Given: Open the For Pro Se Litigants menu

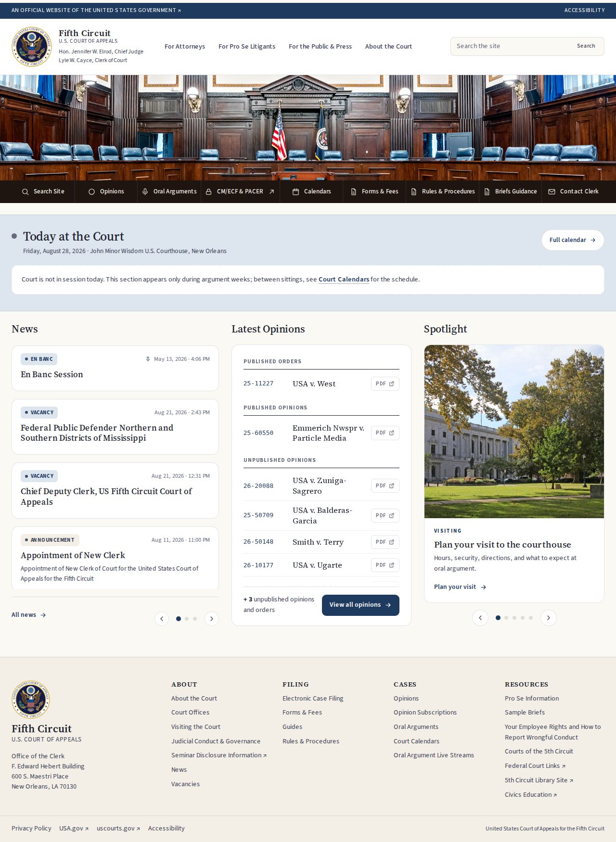Looking at the screenshot, I should click(247, 47).
